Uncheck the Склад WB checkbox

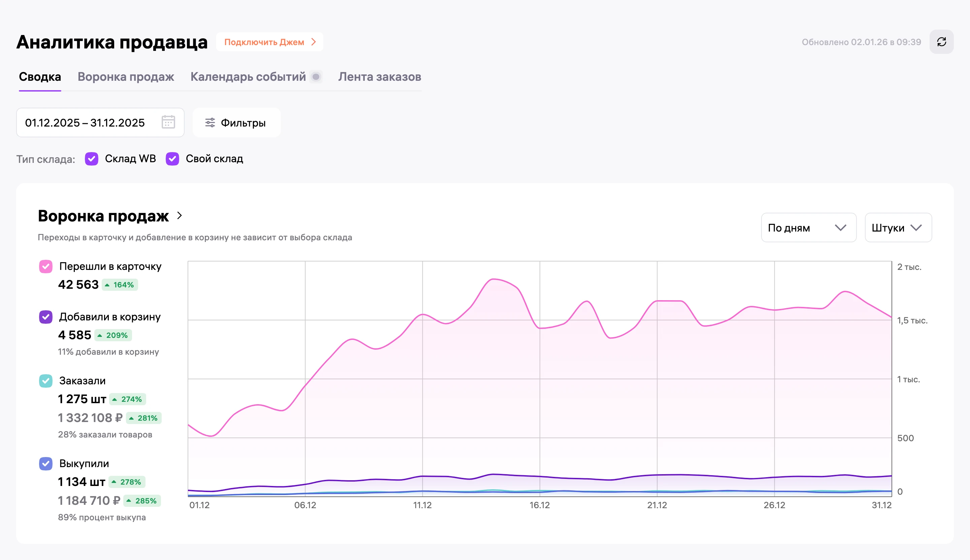point(92,159)
